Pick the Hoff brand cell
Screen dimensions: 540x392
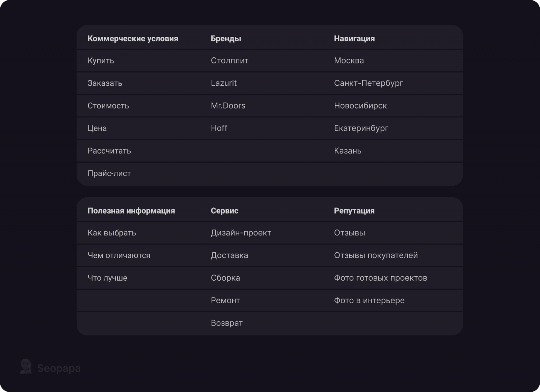pos(219,128)
